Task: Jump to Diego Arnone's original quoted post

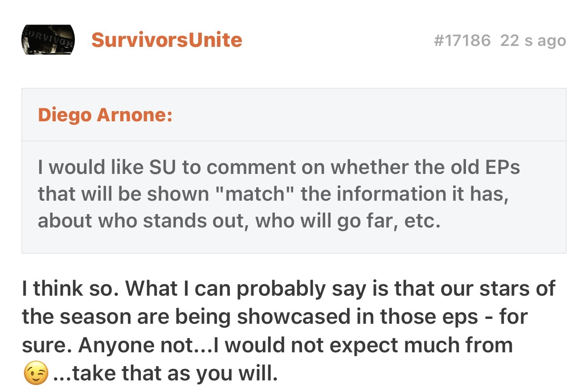Action: [x=105, y=115]
